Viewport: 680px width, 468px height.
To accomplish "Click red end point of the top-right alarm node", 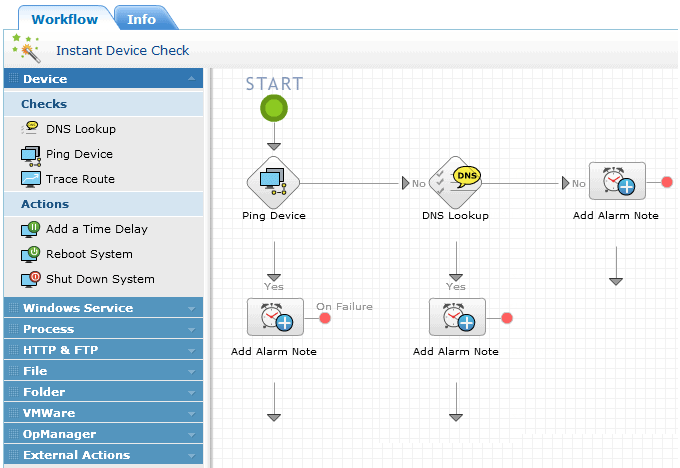I will (x=667, y=182).
